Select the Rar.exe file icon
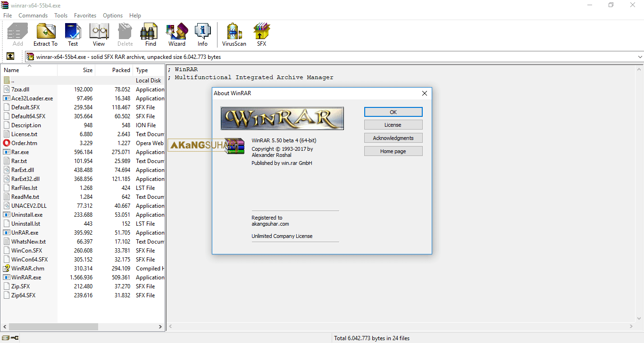 7,152
